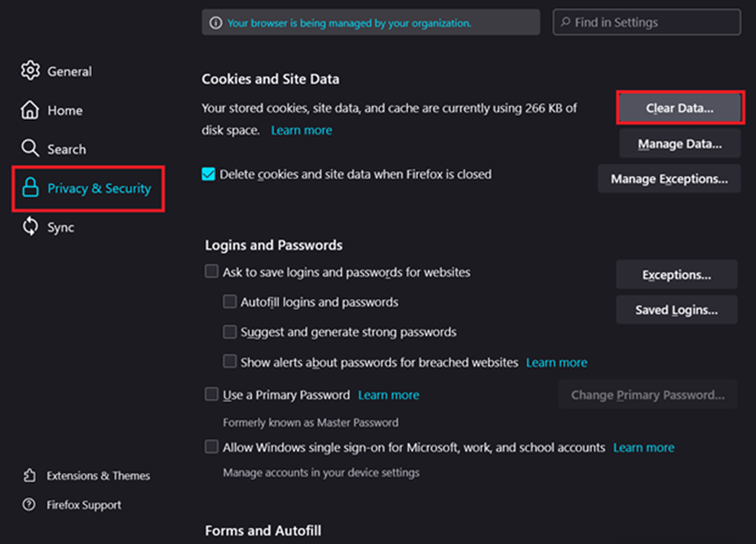
Task: Enable Allow Windows single sign-on checkbox
Action: [x=212, y=447]
